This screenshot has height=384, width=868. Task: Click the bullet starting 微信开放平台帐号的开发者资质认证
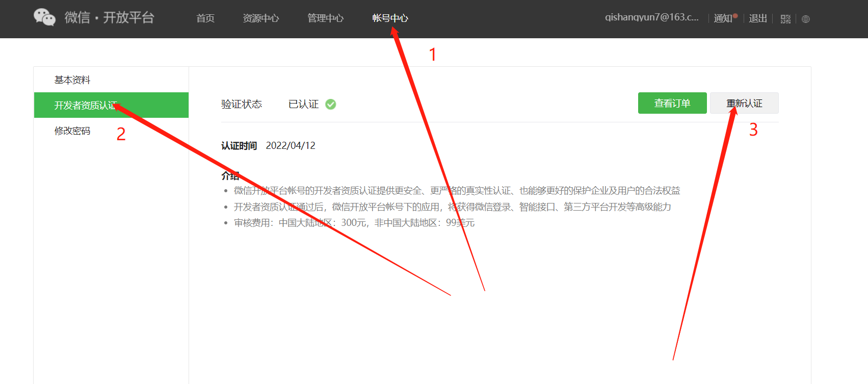tap(457, 191)
